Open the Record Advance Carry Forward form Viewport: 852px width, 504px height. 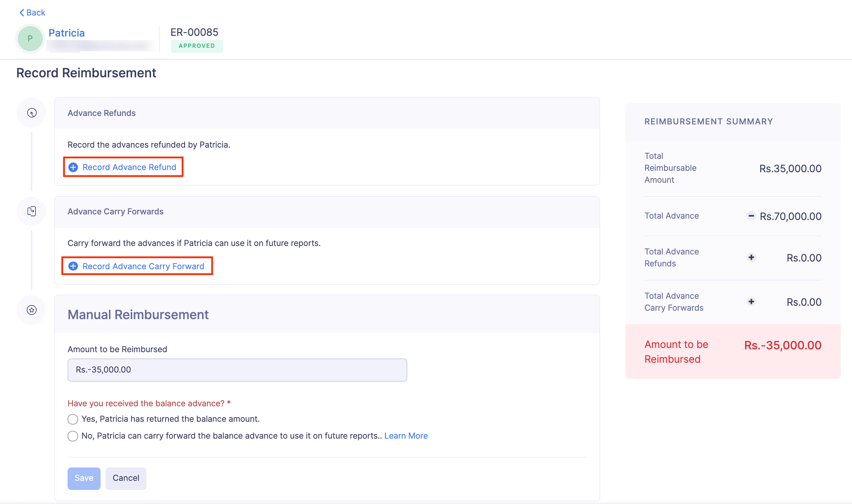143,266
